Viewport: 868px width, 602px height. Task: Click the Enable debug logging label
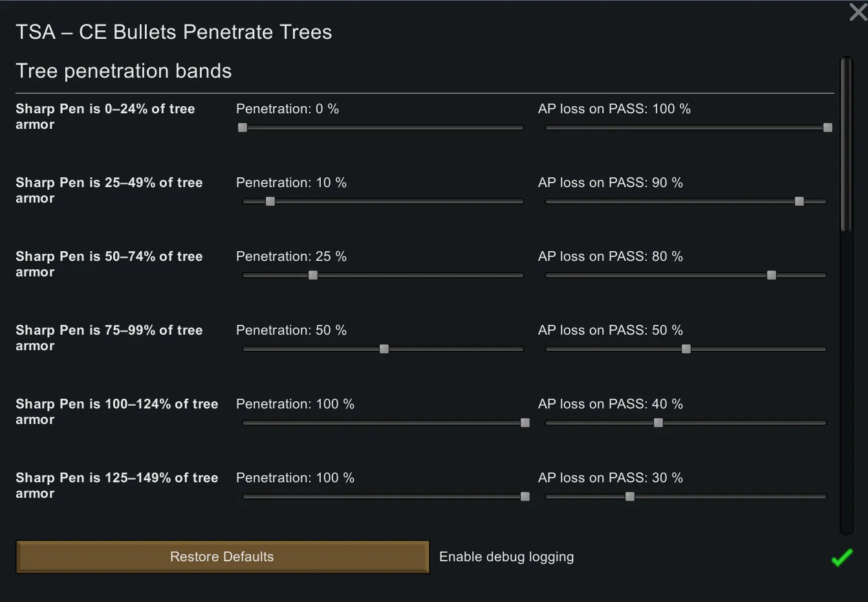pos(506,557)
